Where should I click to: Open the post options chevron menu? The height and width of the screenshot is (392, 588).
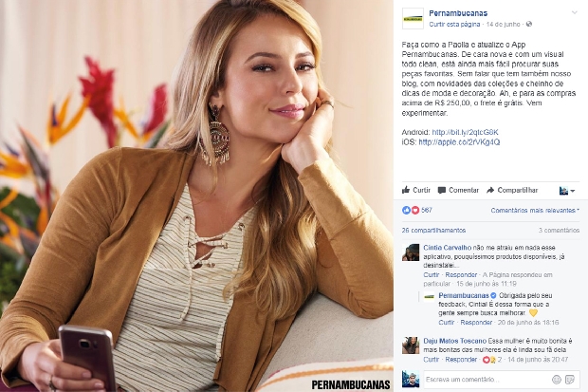pos(574,12)
